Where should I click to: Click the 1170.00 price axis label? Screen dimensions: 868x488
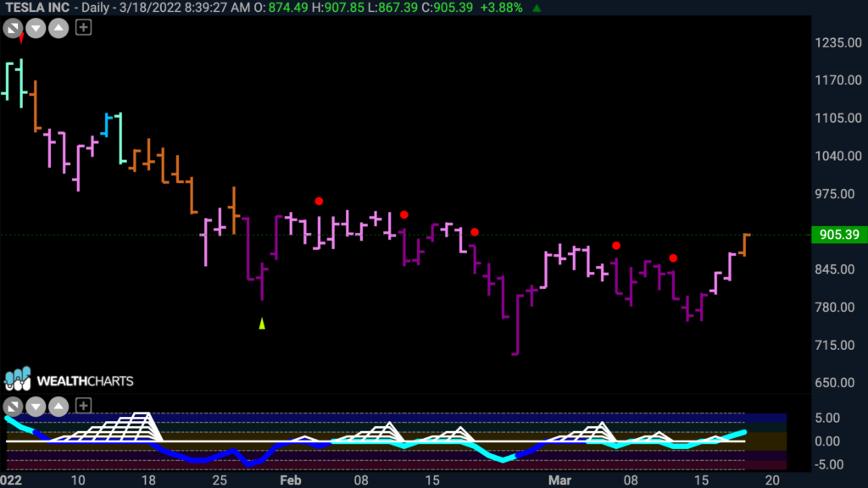838,80
